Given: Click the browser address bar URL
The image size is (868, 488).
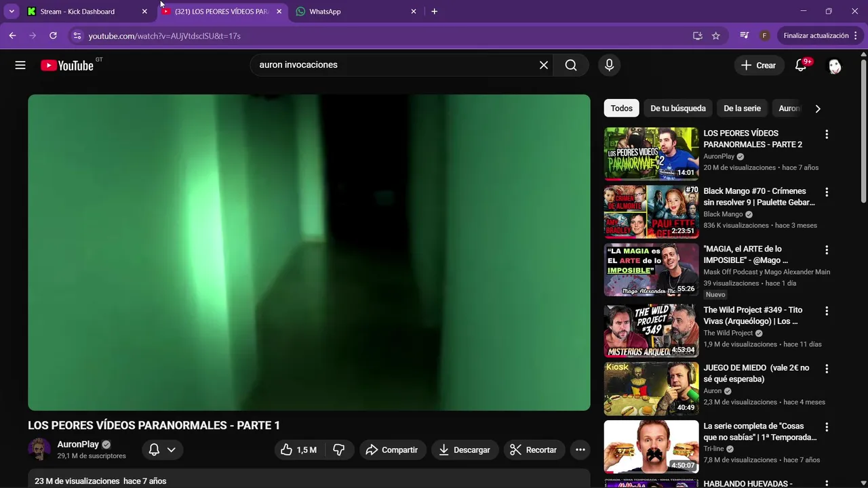Looking at the screenshot, I should tap(165, 36).
